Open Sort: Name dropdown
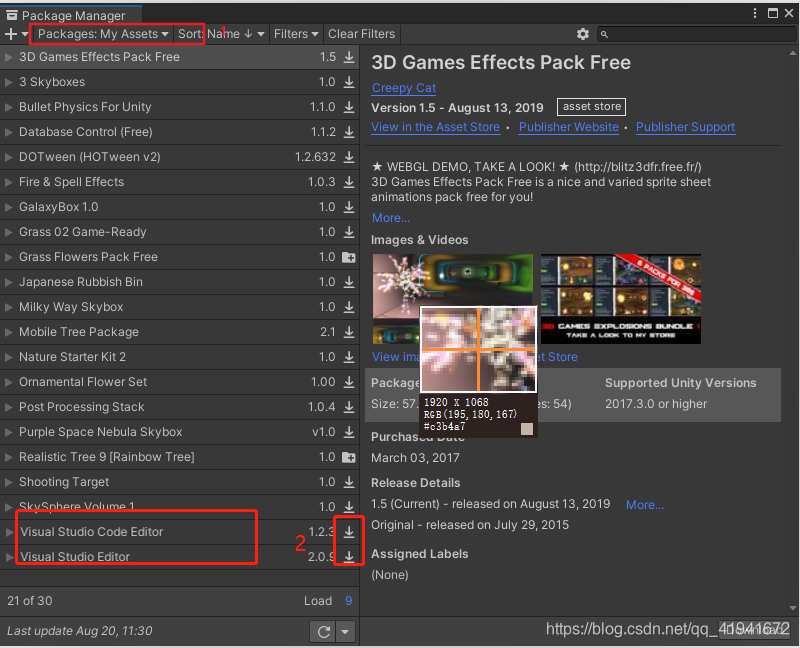800x648 pixels. (221, 34)
